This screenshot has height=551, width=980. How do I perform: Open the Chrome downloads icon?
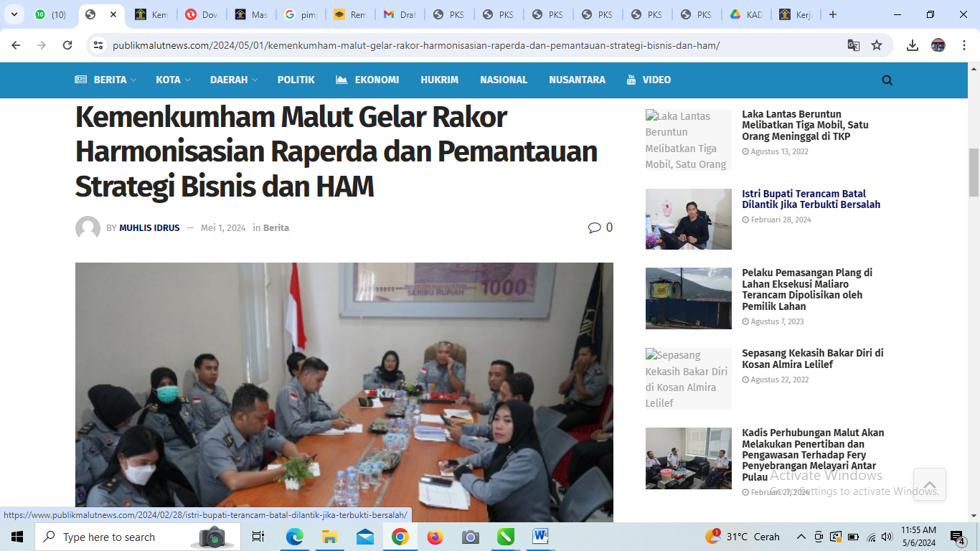(913, 45)
